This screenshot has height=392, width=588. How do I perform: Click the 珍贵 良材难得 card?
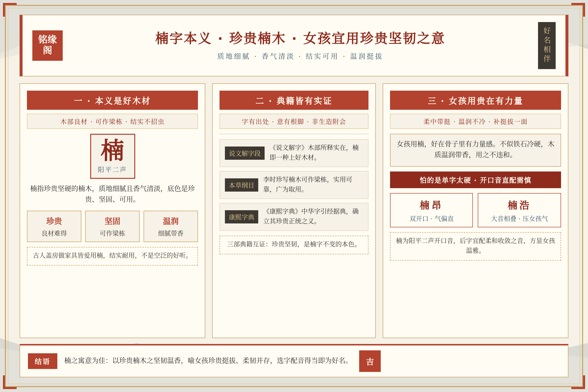(54, 226)
